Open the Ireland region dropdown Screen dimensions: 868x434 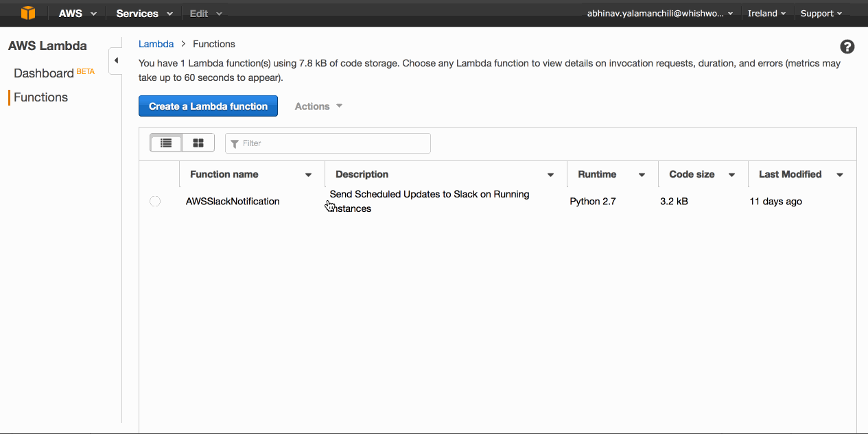[766, 13]
